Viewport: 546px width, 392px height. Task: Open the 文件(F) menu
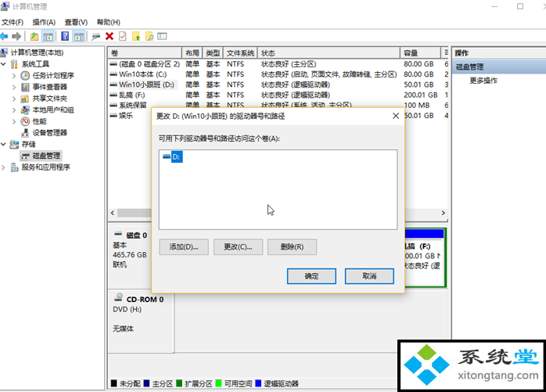pos(13,23)
